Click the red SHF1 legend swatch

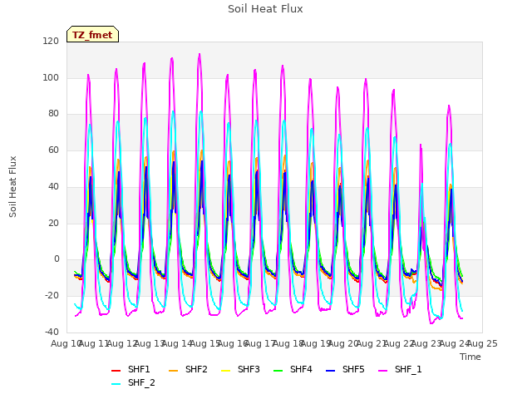pos(116,371)
